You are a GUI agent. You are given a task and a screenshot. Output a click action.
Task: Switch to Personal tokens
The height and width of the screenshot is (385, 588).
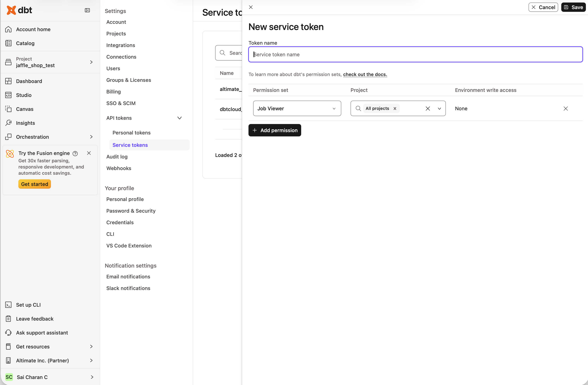point(132,133)
